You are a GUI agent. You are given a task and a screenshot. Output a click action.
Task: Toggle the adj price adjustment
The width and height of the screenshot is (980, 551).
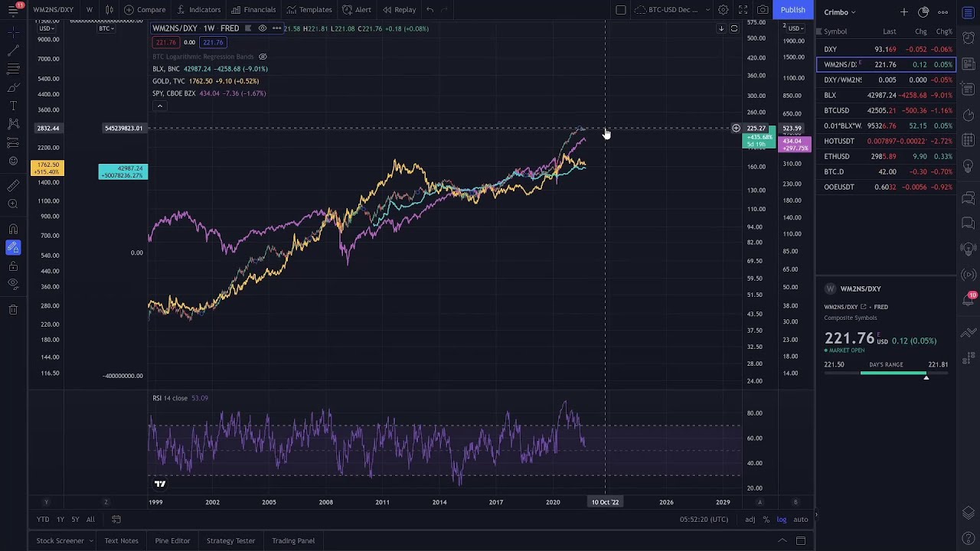tap(750, 520)
